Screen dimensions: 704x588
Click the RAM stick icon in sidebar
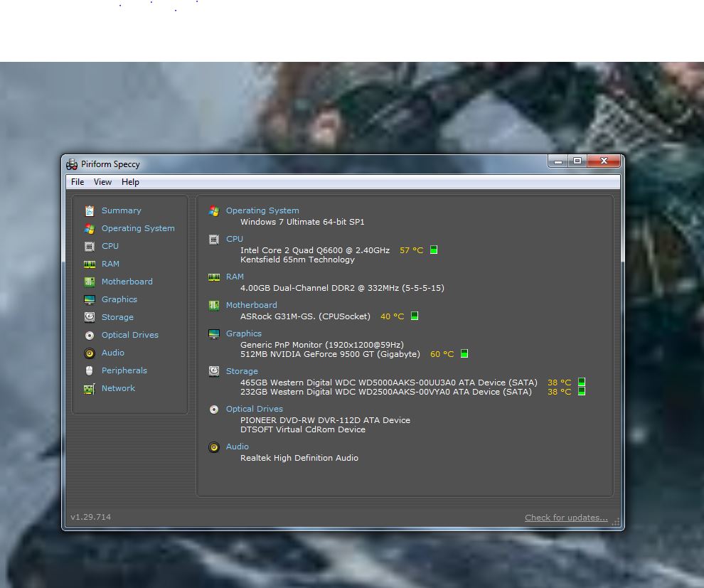coord(90,264)
